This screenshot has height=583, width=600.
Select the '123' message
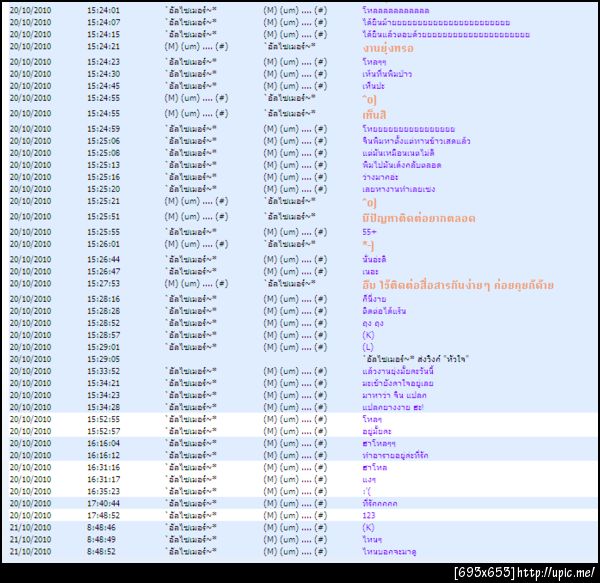pyautogui.click(x=369, y=515)
